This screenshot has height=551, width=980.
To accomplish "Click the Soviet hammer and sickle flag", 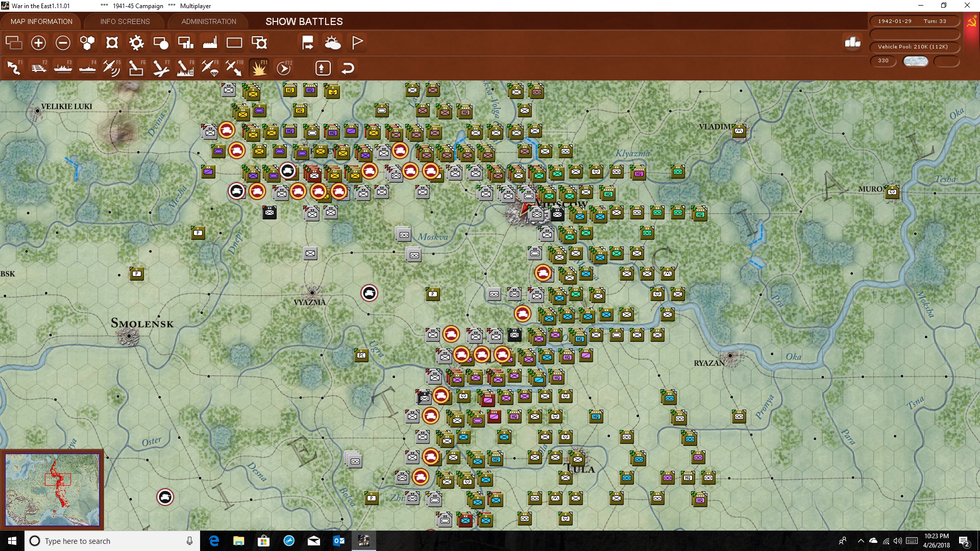I will (x=971, y=22).
